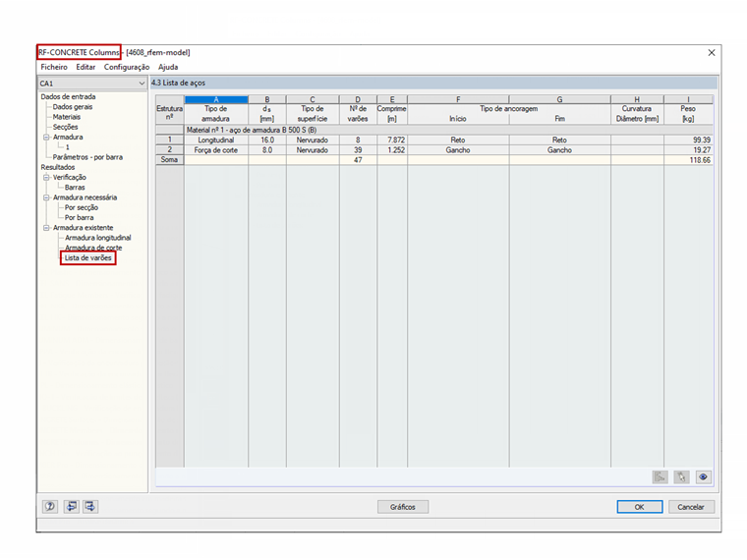Click the Resultados heading in the tree
The width and height of the screenshot is (747, 560).
[58, 167]
